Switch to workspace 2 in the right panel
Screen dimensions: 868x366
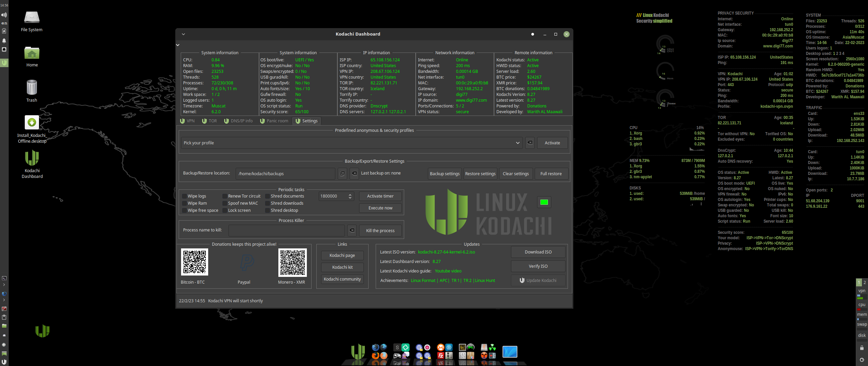(865, 282)
